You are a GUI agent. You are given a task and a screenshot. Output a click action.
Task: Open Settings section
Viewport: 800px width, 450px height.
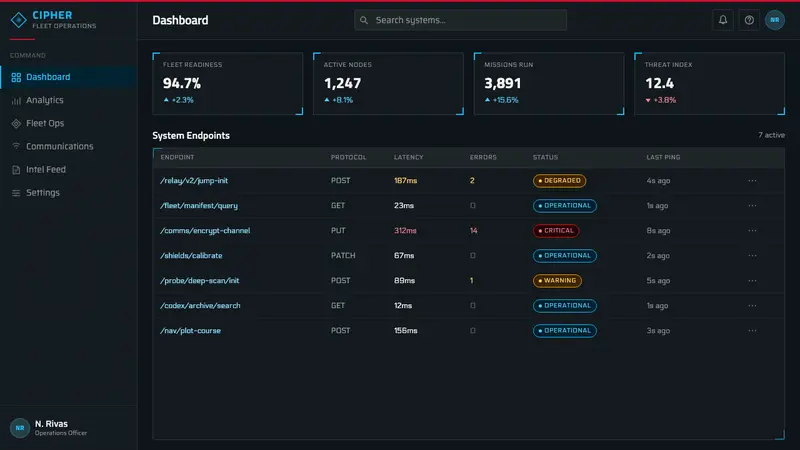tap(68, 193)
